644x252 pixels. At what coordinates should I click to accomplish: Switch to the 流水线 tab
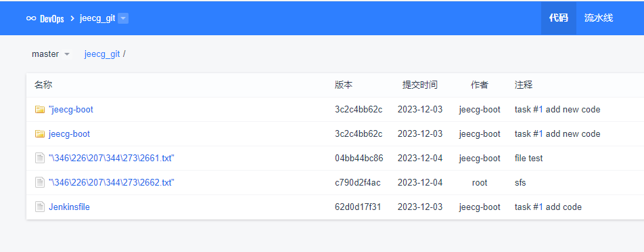pyautogui.click(x=599, y=18)
